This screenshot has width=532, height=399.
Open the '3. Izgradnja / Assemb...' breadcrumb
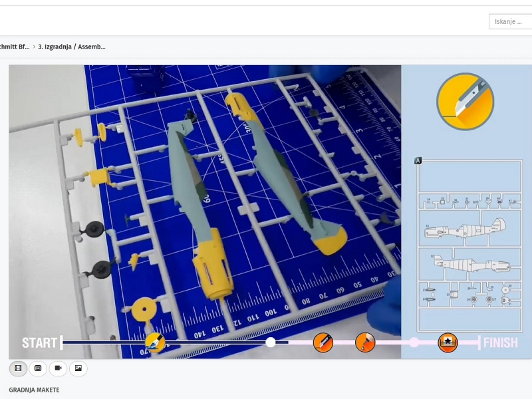point(72,47)
